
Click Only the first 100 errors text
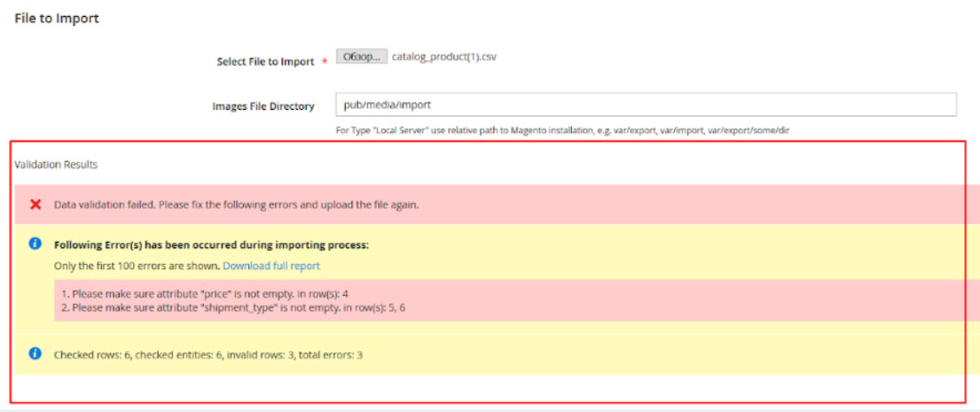(137, 266)
